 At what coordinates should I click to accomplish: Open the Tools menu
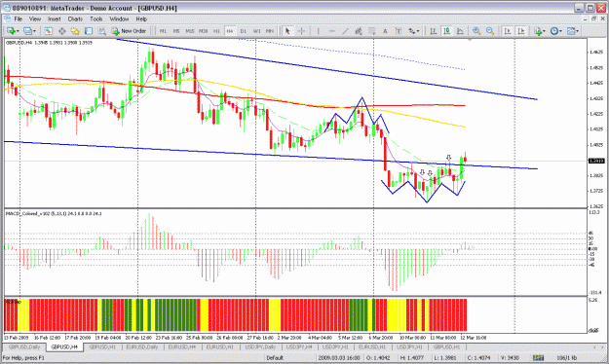[95, 18]
